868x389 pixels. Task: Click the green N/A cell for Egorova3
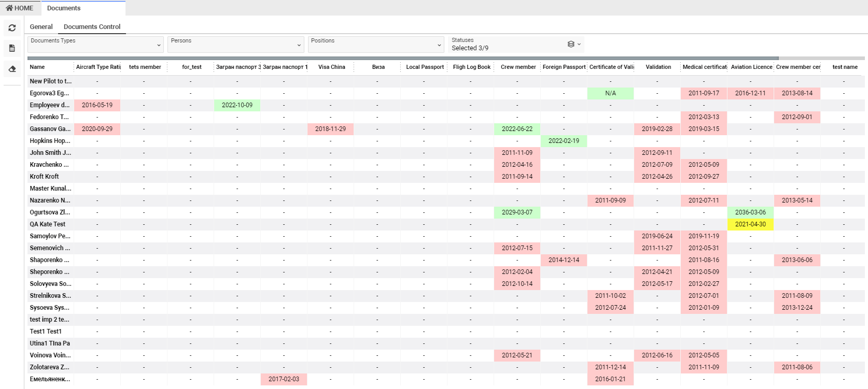610,93
